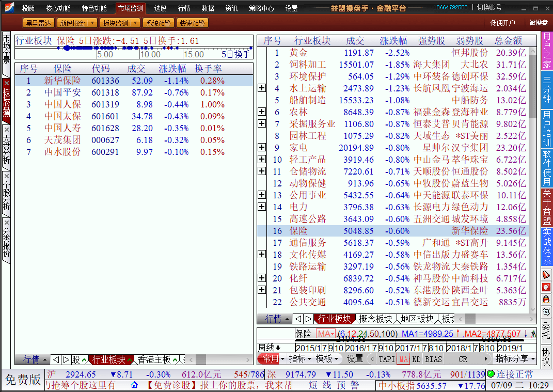Click the red Weibo-style icon in right sidebar
This screenshot has height=392, width=553.
click(546, 287)
